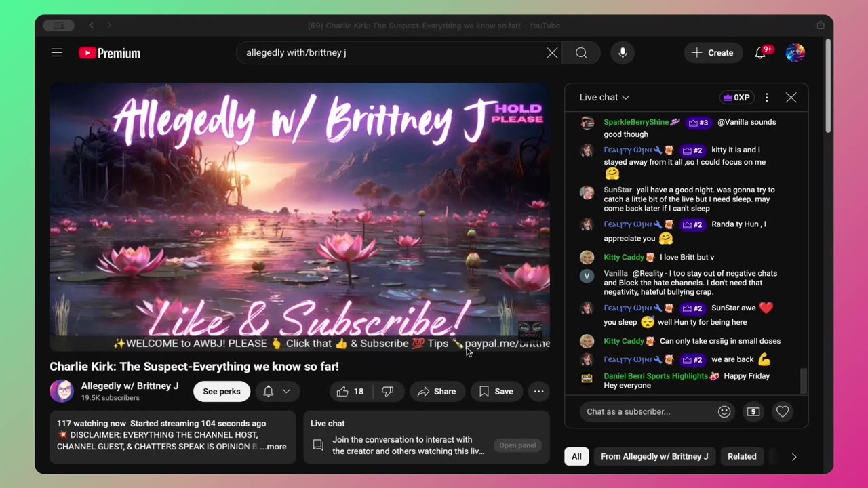Open SparkleBerryShine #3 crown badge

[698, 123]
